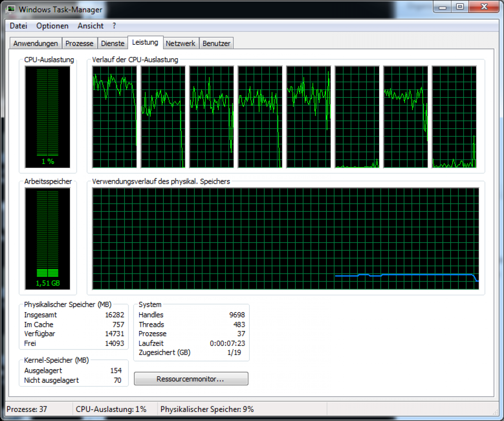The width and height of the screenshot is (504, 421).
Task: Switch to the Anwendungen tab
Action: [36, 43]
